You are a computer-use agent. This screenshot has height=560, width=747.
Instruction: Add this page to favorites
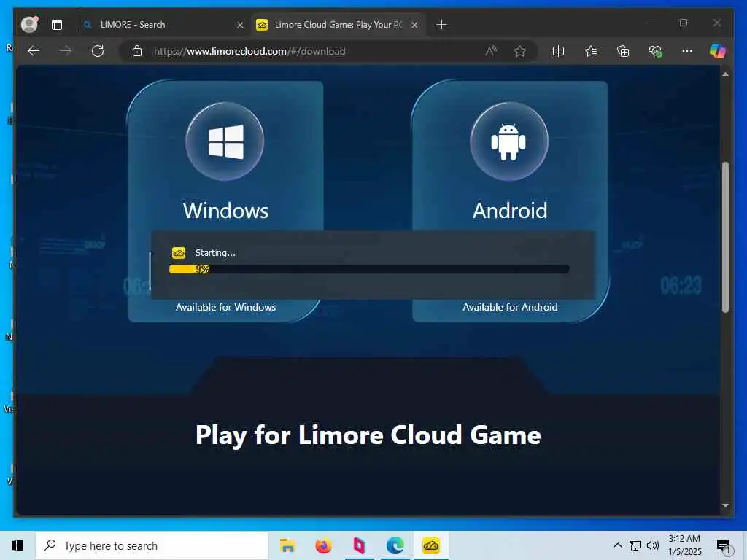519,51
